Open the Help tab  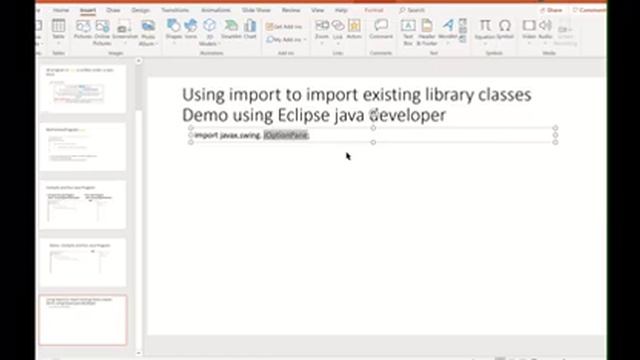point(341,10)
